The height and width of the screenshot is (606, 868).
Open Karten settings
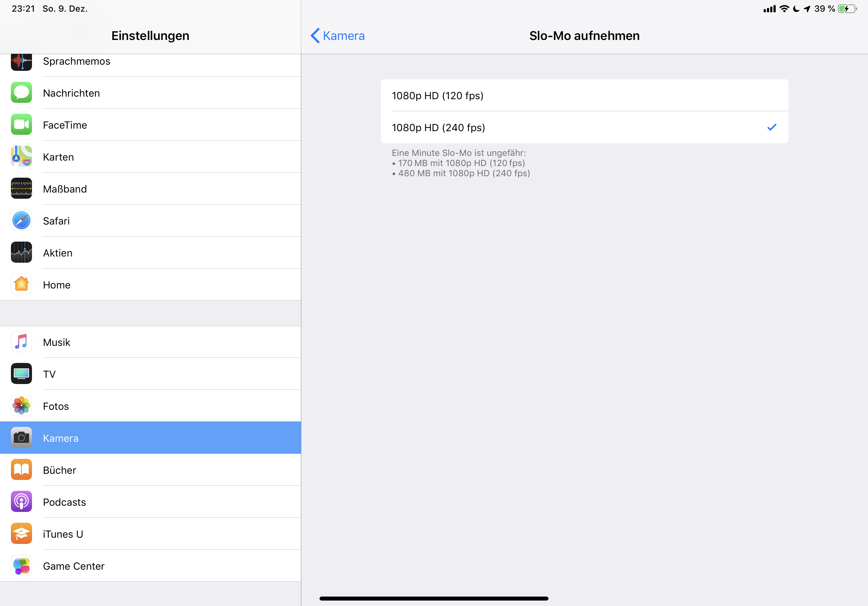pyautogui.click(x=150, y=157)
